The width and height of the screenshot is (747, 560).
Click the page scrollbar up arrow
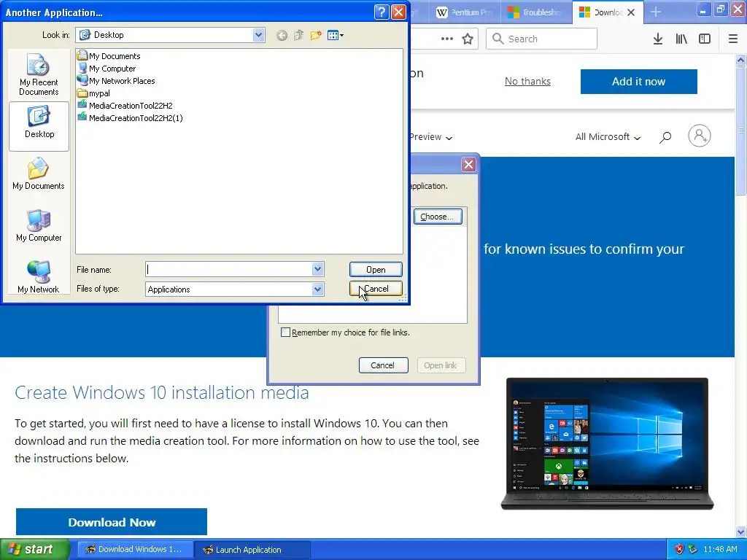[x=740, y=60]
